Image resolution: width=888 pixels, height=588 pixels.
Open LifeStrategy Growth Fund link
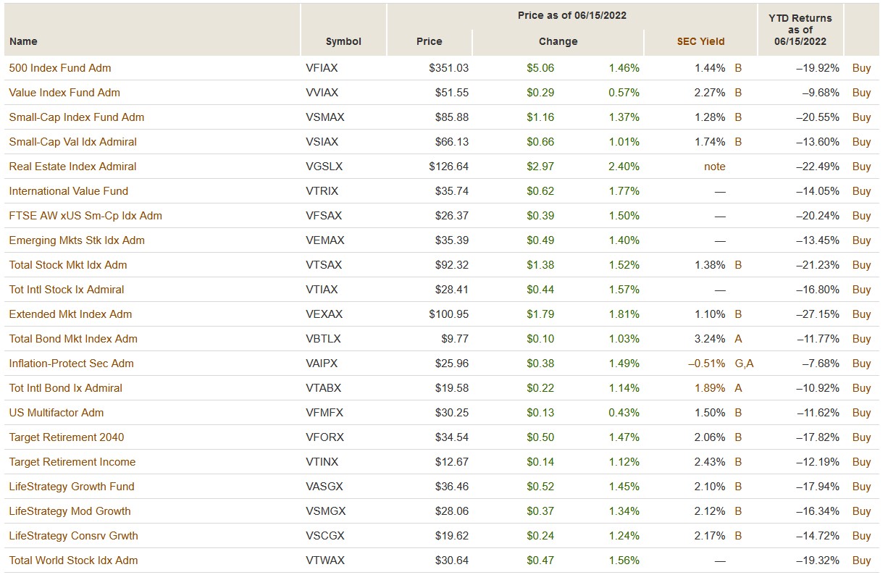72,487
